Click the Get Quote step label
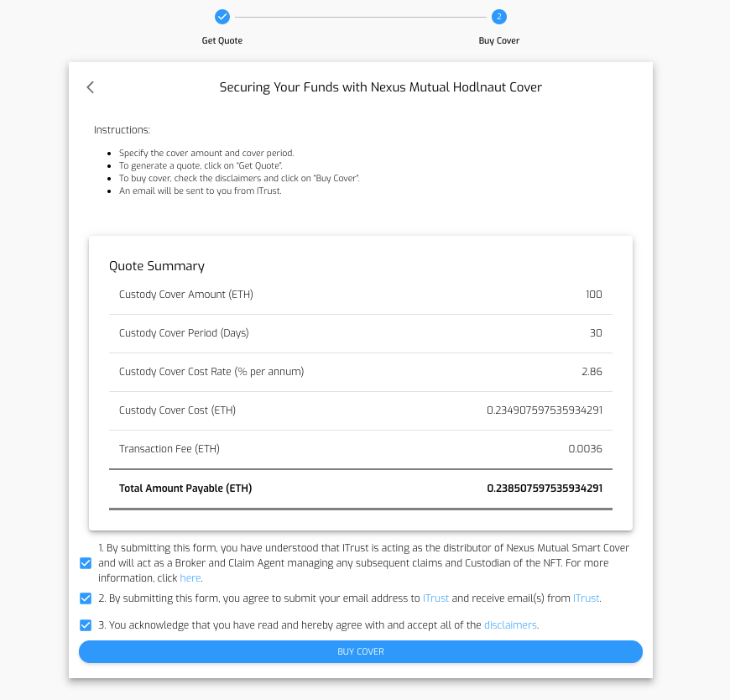730x700 pixels. click(222, 40)
